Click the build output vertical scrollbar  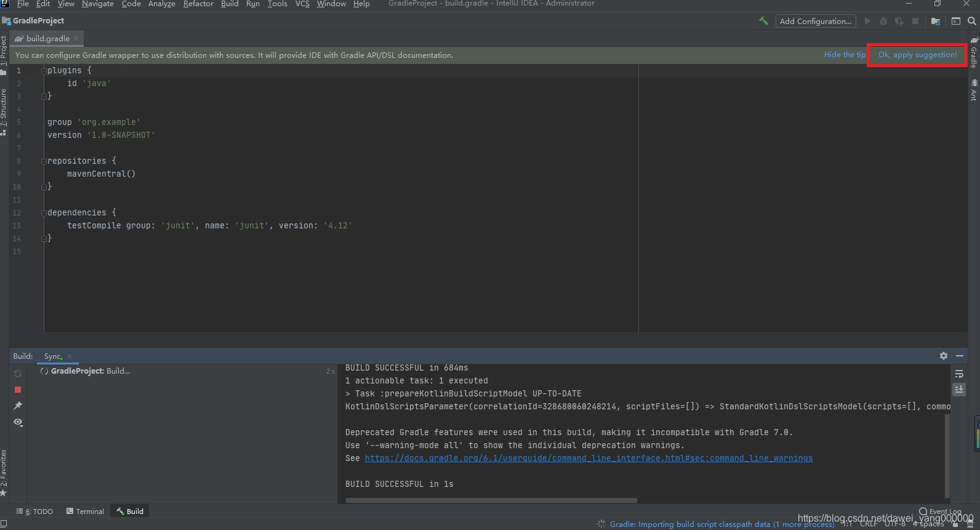click(947, 456)
